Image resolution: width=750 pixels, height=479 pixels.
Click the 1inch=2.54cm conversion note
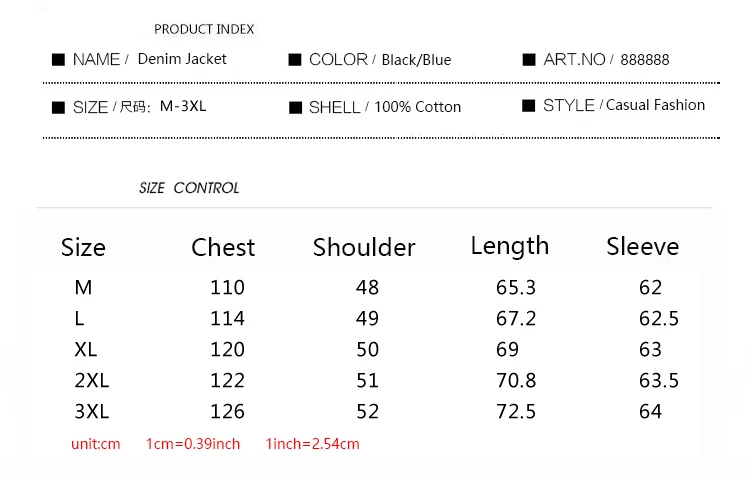(312, 444)
